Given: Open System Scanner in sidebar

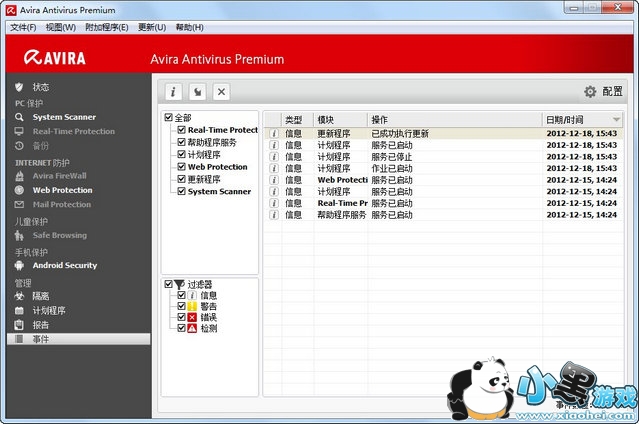Looking at the screenshot, I should (64, 117).
